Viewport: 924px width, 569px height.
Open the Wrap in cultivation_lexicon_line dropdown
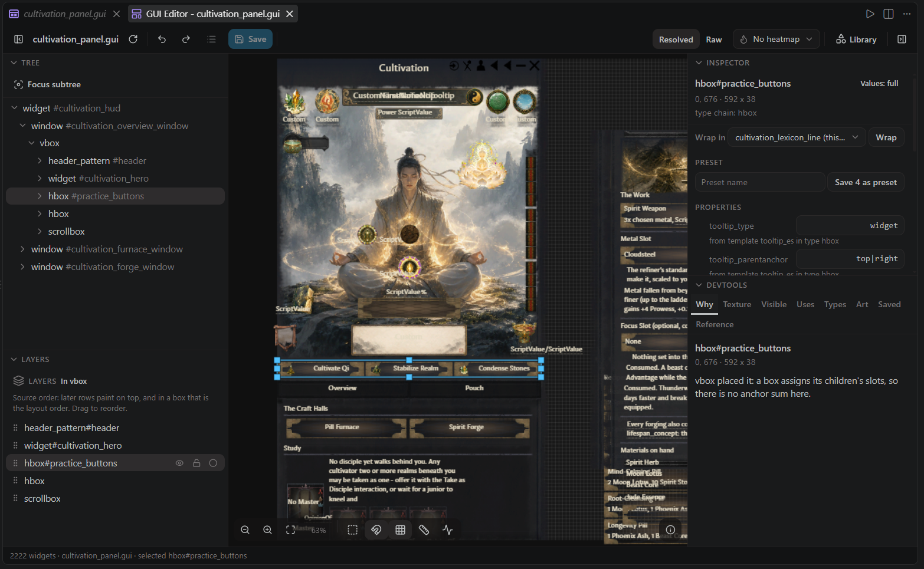click(797, 137)
